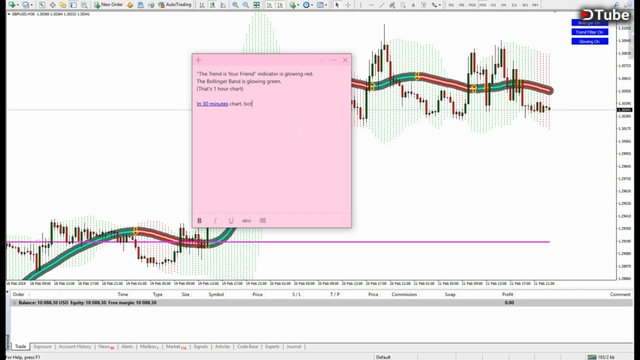640x360 pixels.
Task: Toggle bold in sticky note
Action: click(200, 220)
